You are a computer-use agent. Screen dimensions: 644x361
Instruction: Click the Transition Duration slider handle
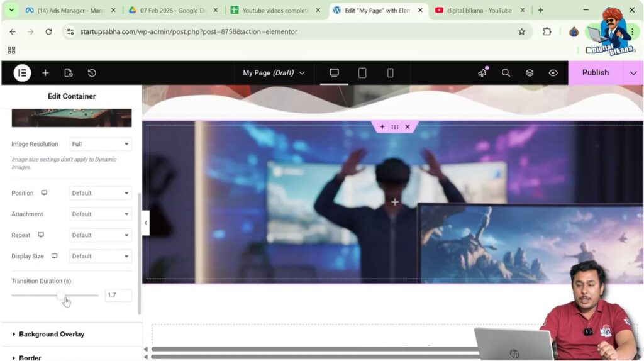pos(61,295)
